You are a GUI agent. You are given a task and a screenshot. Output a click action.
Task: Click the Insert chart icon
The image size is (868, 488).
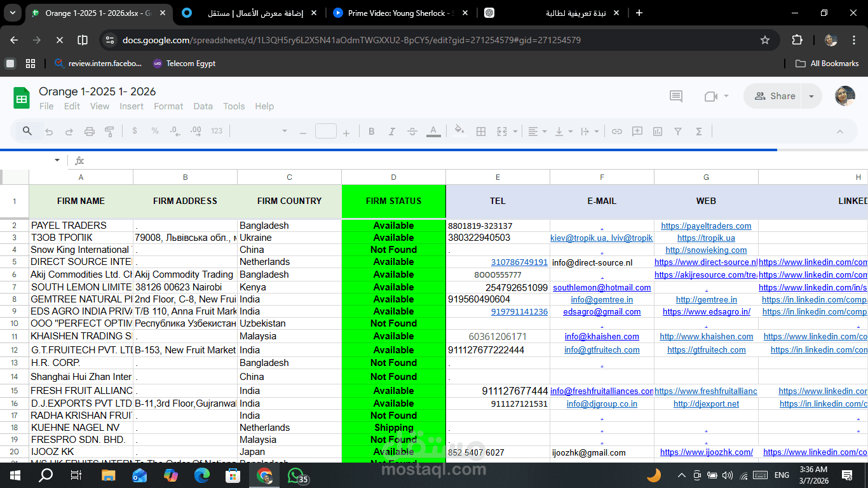658,132
